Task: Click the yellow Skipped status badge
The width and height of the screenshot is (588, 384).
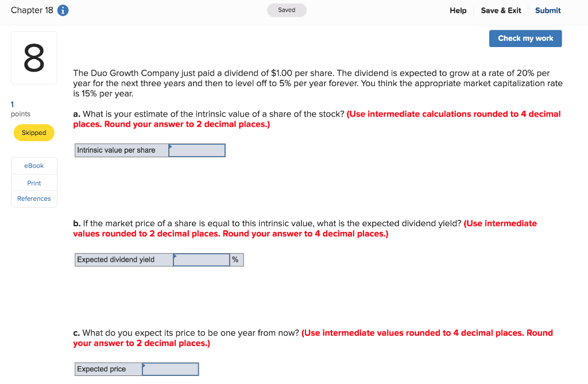Action: coord(34,133)
